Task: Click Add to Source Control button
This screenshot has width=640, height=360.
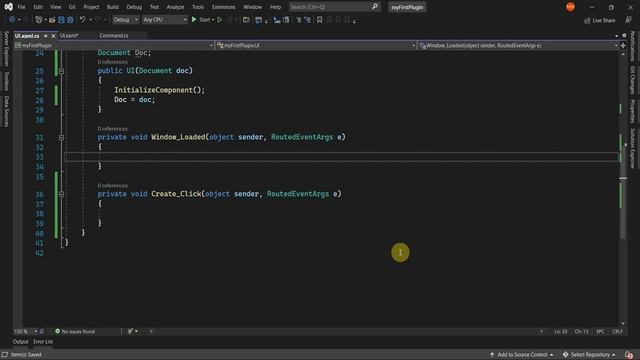Action: (x=521, y=355)
